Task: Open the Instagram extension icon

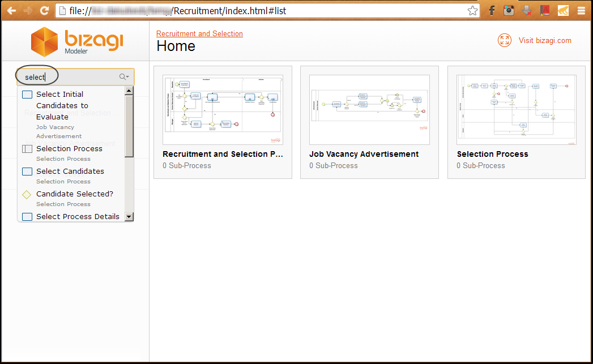Action: pos(509,11)
